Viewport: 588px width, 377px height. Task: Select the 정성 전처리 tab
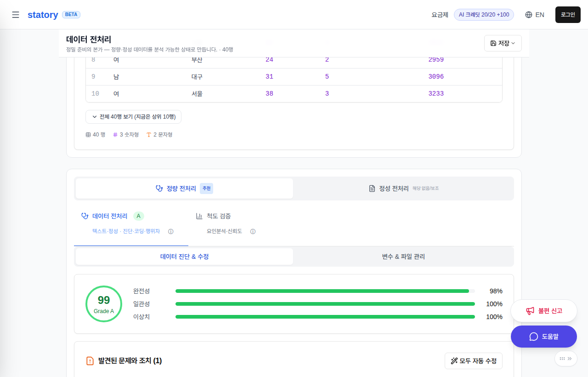click(403, 188)
